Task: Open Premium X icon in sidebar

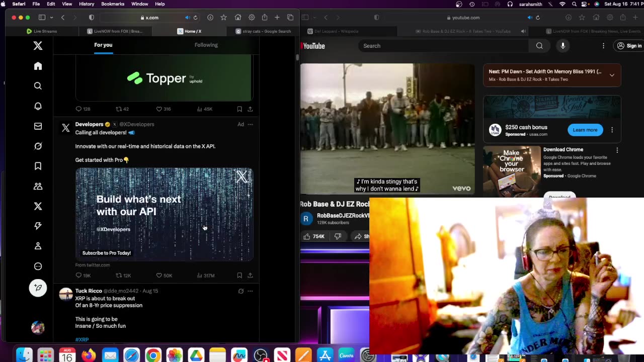Action: [38, 206]
